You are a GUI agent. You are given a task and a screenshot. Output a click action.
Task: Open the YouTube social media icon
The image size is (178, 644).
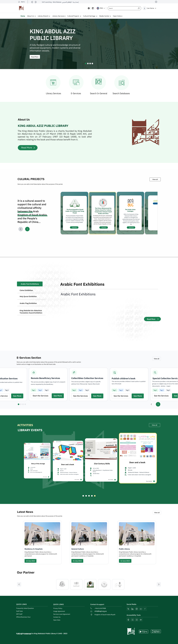click(141, 609)
